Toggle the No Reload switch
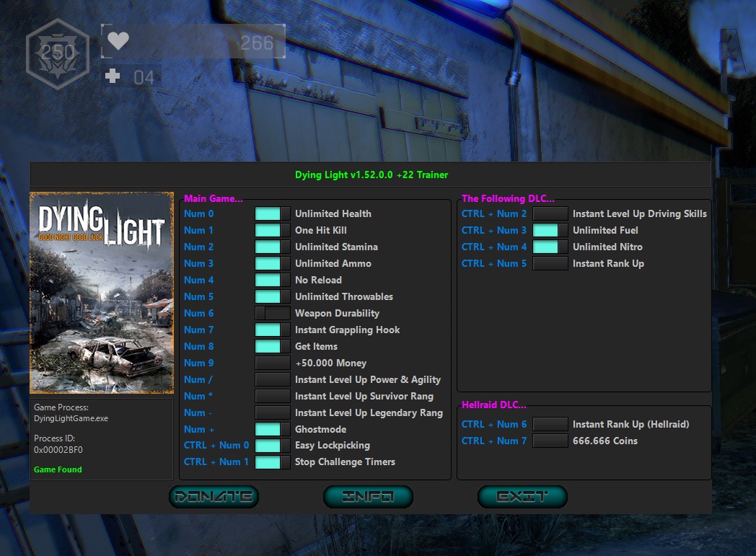Image resolution: width=756 pixels, height=556 pixels. pos(273,280)
